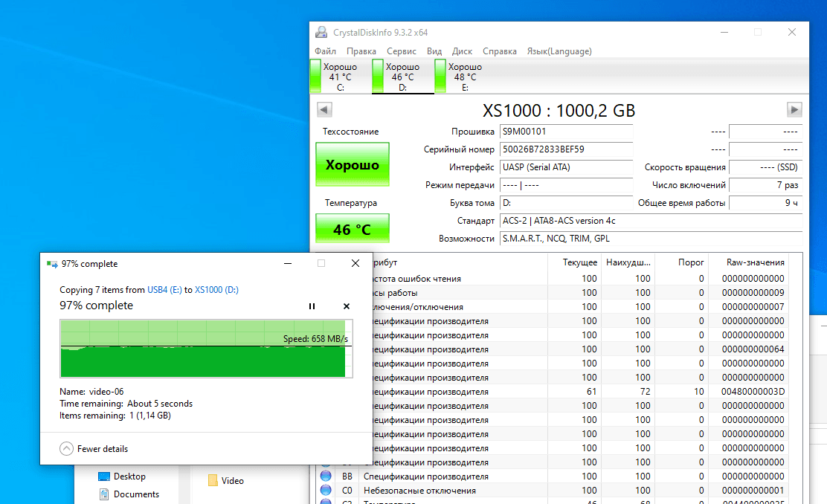This screenshot has width=827, height=504.
Task: Select the C0 attribute status circle icon
Action: click(326, 491)
